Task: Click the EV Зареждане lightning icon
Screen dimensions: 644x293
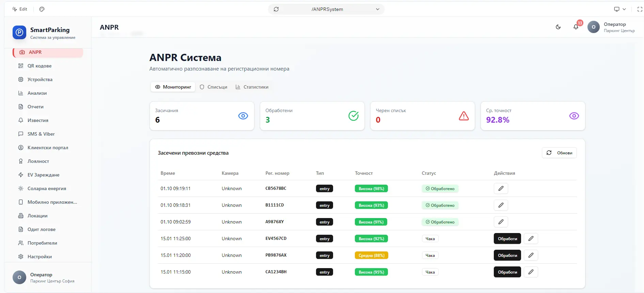Action: (21, 175)
